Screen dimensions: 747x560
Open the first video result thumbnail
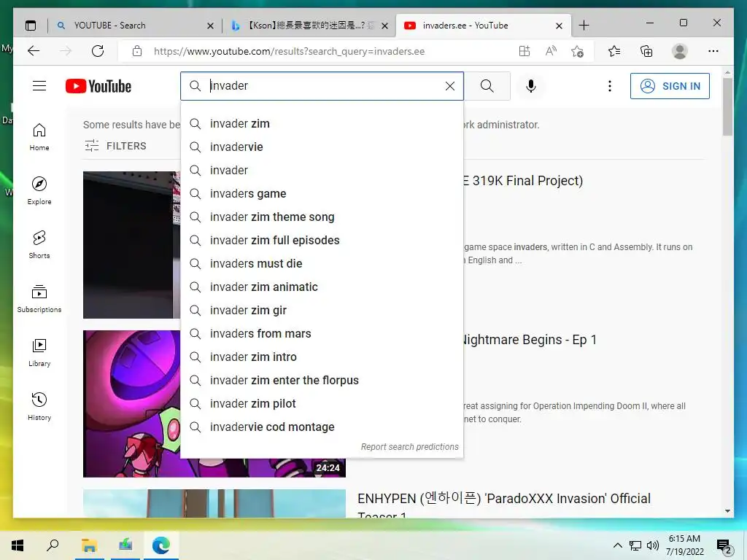coord(131,245)
